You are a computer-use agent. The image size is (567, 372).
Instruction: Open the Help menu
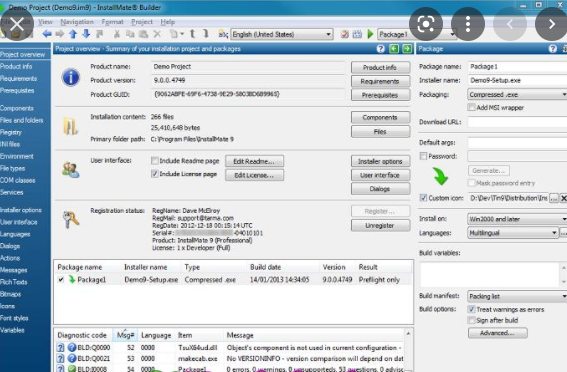[x=168, y=22]
